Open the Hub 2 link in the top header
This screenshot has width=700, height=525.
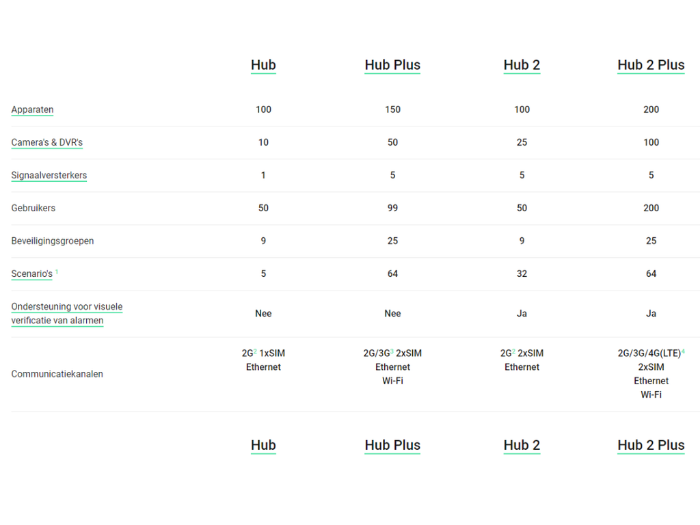click(522, 65)
